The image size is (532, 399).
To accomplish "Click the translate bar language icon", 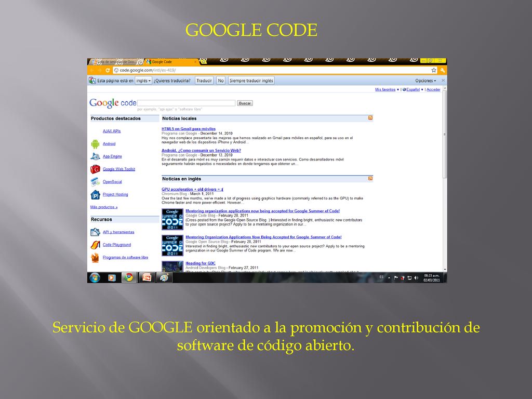I will point(92,81).
